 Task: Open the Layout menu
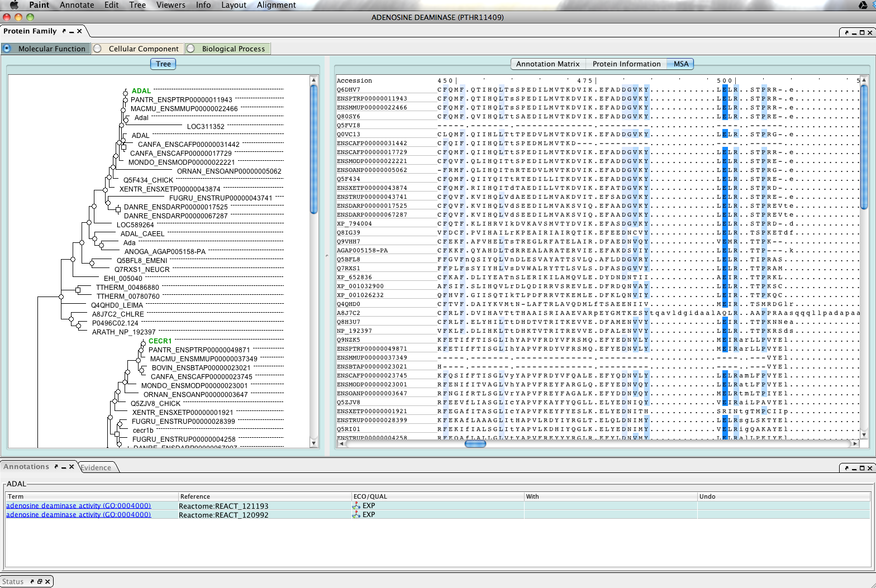[x=234, y=5]
